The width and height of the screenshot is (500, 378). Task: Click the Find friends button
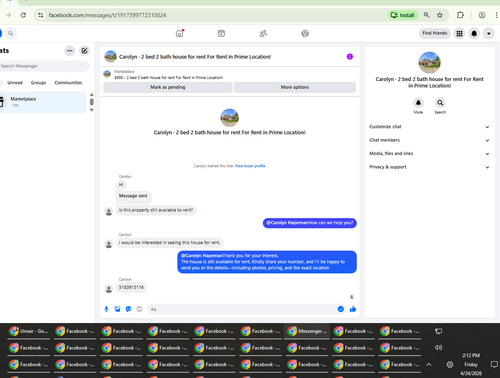[x=435, y=33]
